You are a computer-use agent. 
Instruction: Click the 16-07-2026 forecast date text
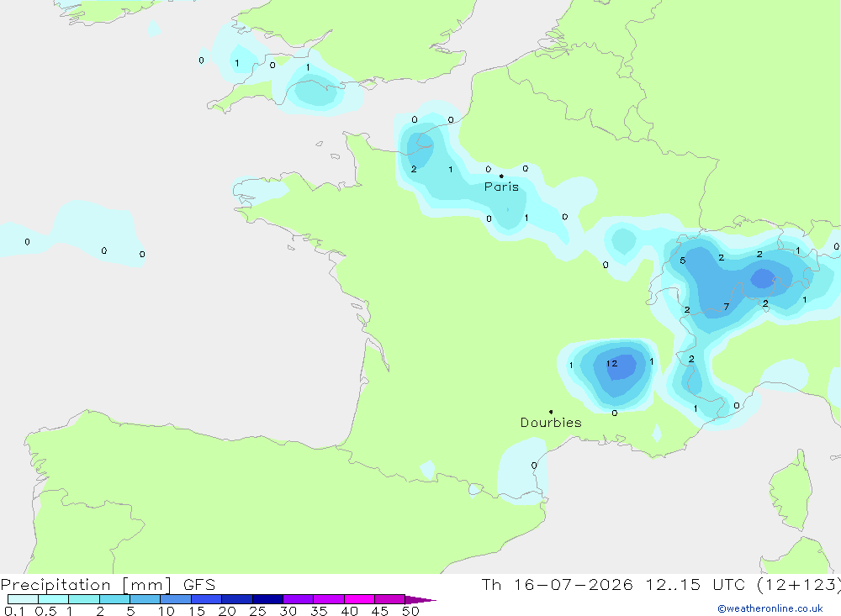[x=574, y=585]
